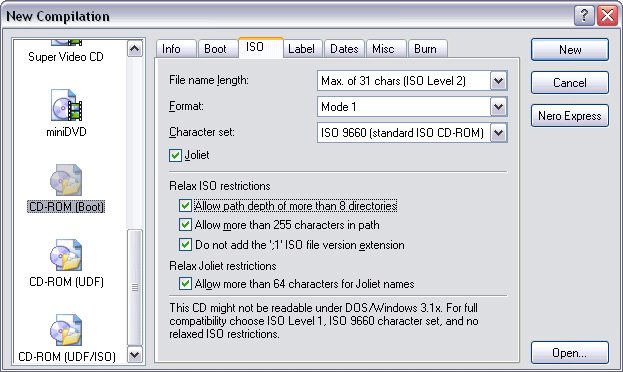Toggle Allow more than 64 characters for Joliet names

185,283
